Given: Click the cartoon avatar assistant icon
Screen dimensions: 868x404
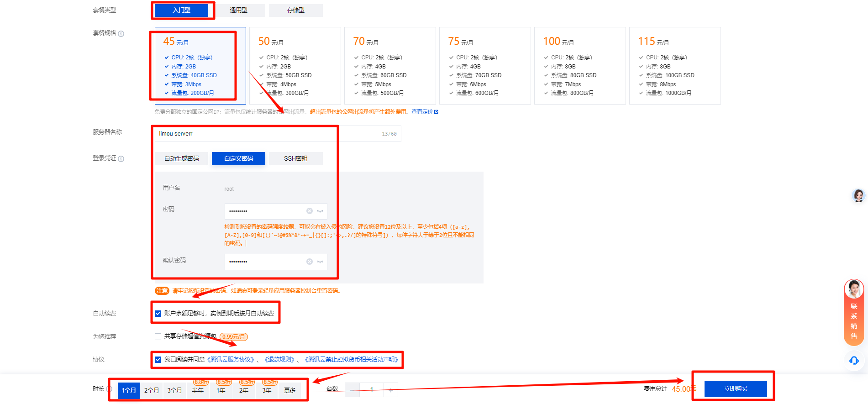Looking at the screenshot, I should click(x=858, y=195).
